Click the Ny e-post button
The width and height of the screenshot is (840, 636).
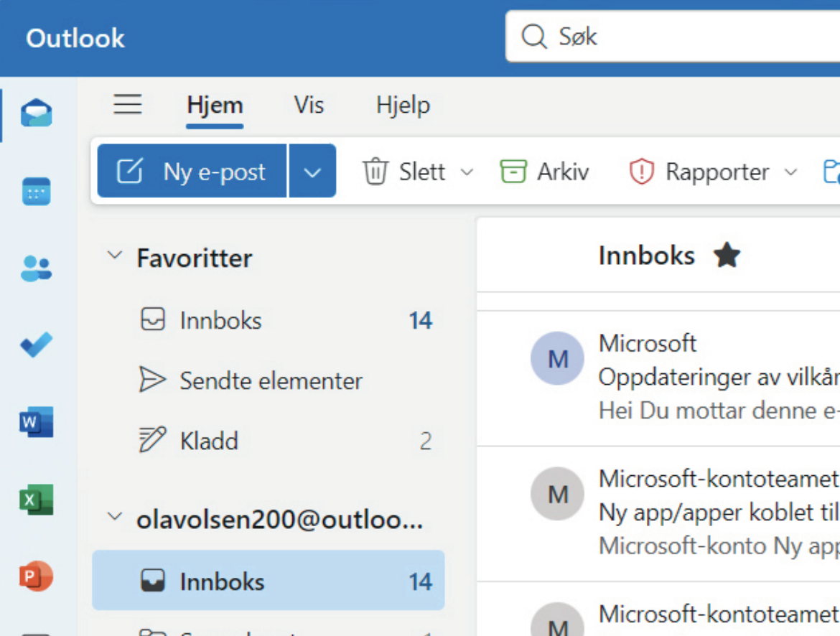pos(192,172)
